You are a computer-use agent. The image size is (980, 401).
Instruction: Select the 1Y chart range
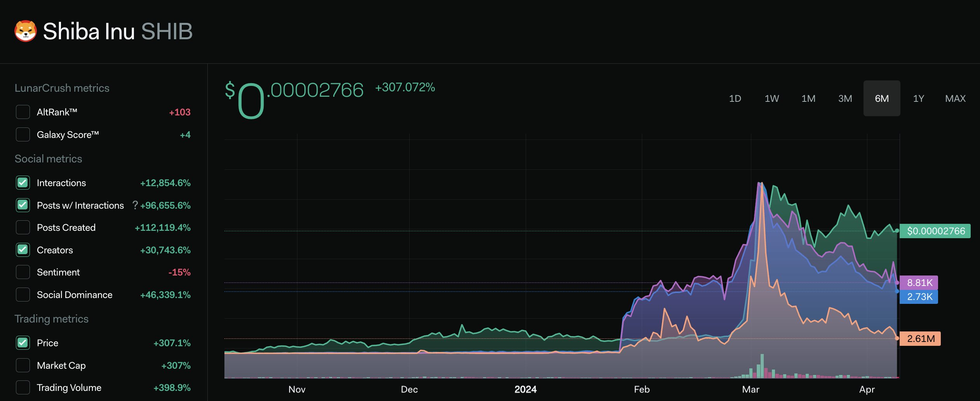pyautogui.click(x=918, y=98)
